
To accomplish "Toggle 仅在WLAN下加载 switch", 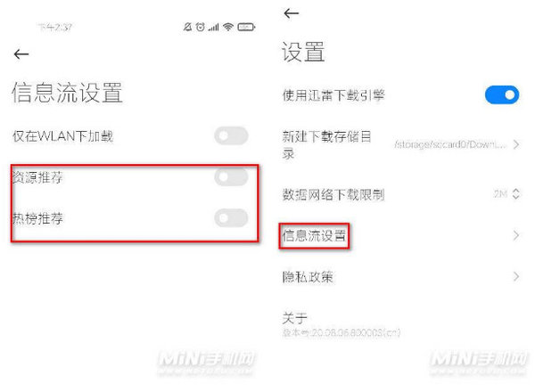I will 231,135.
